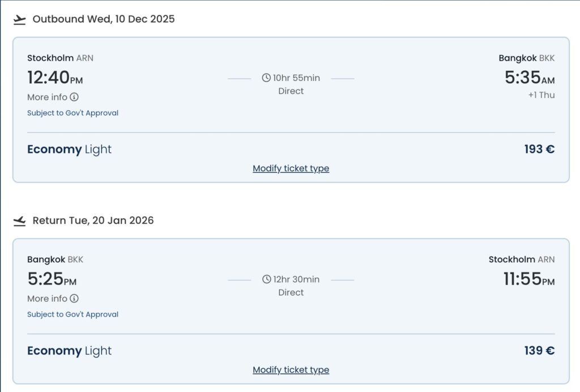Screen dimensions: 580x392
Task: Click the 5:25 PM Bangkok departure time
Action: point(52,279)
